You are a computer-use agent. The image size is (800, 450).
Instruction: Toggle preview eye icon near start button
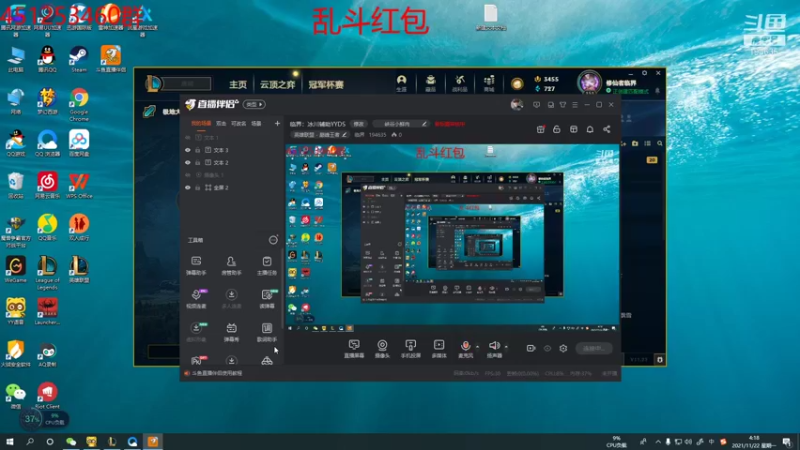point(547,348)
